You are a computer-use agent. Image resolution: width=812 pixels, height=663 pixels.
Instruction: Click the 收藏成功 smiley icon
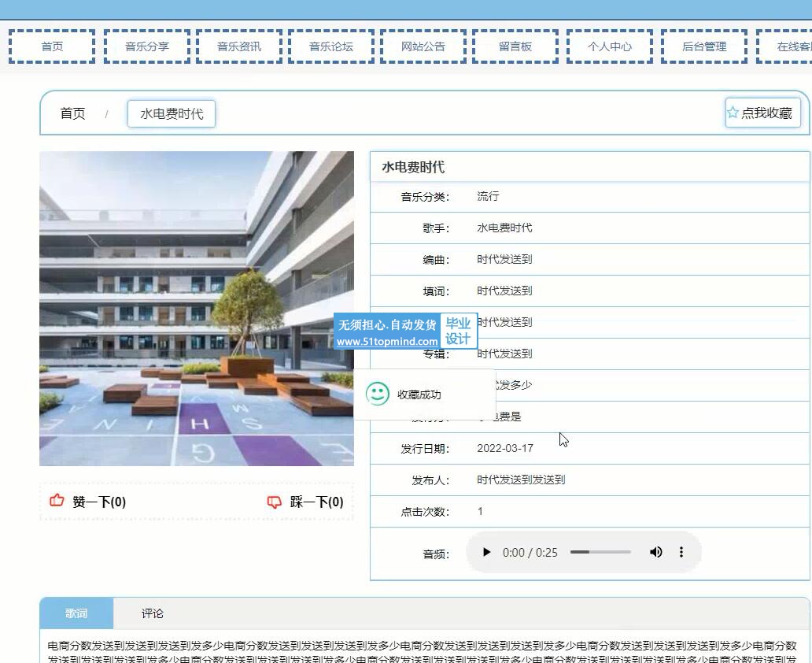[x=378, y=394]
